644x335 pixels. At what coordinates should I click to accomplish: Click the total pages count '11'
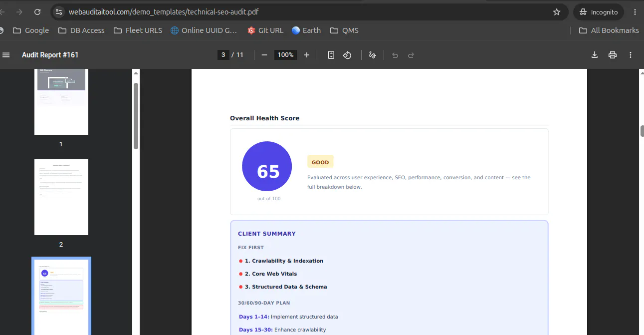(x=239, y=55)
